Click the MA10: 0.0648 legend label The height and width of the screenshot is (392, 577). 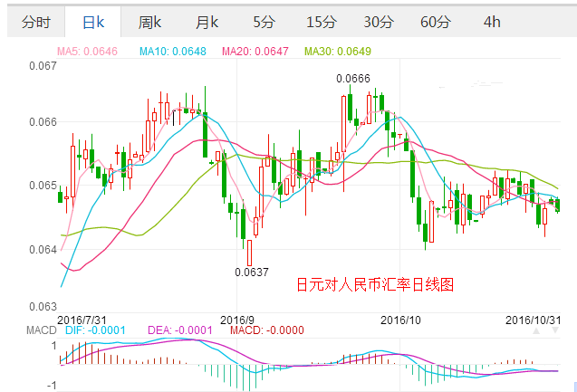click(173, 51)
